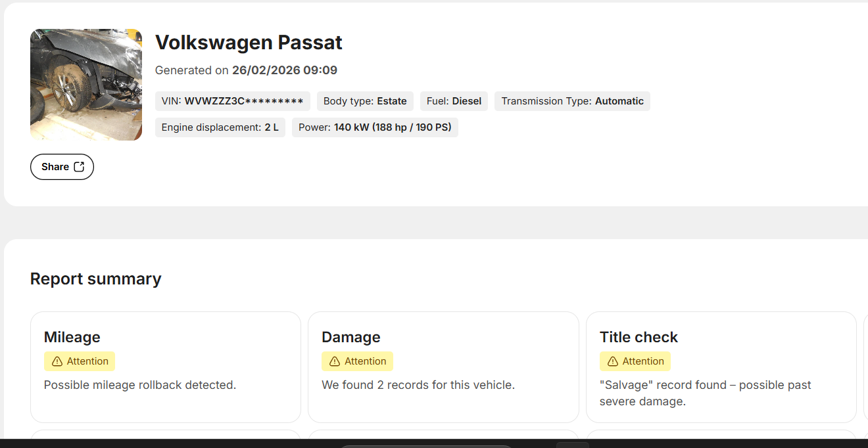The height and width of the screenshot is (448, 868).
Task: Click the Attention badge under Mileage
Action: 80,361
